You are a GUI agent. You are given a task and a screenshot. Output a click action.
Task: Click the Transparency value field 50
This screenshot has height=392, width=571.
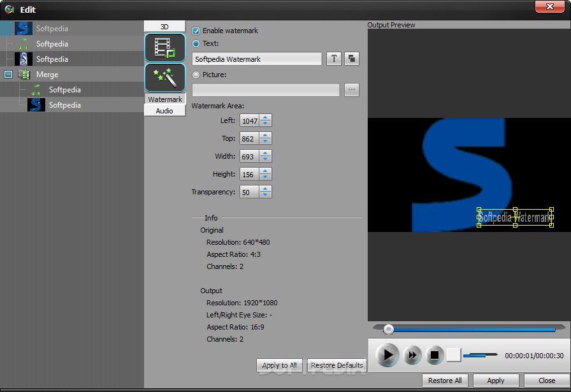pos(249,192)
